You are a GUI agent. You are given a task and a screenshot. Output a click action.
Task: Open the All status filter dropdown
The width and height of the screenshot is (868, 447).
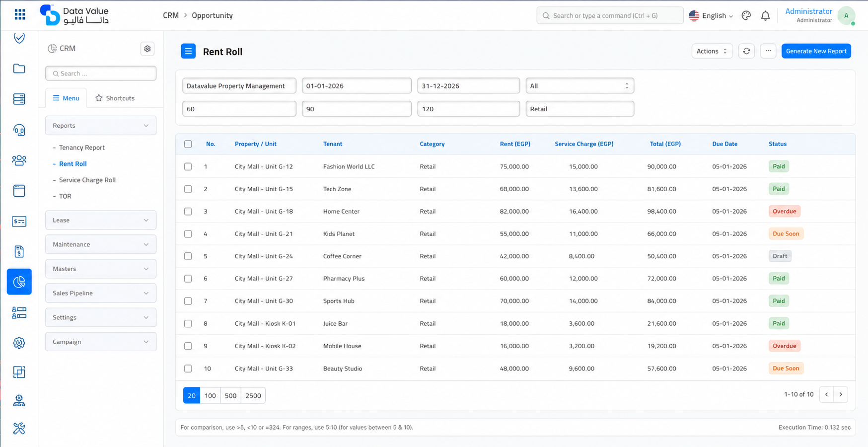[x=579, y=86]
